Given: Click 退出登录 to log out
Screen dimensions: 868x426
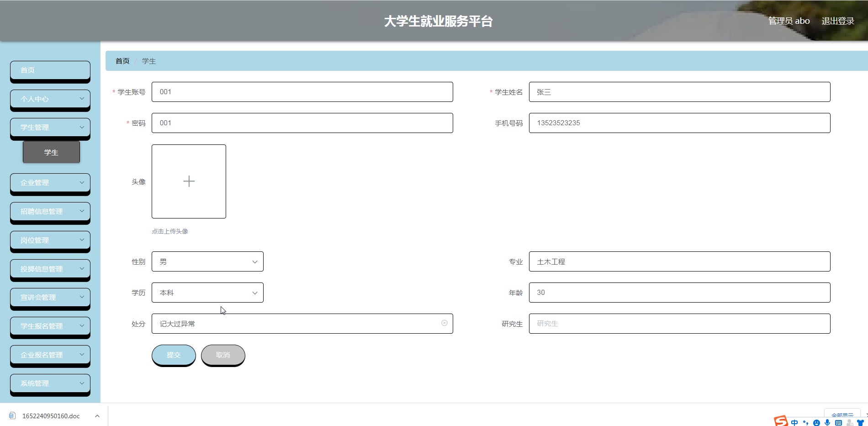Looking at the screenshot, I should point(837,21).
